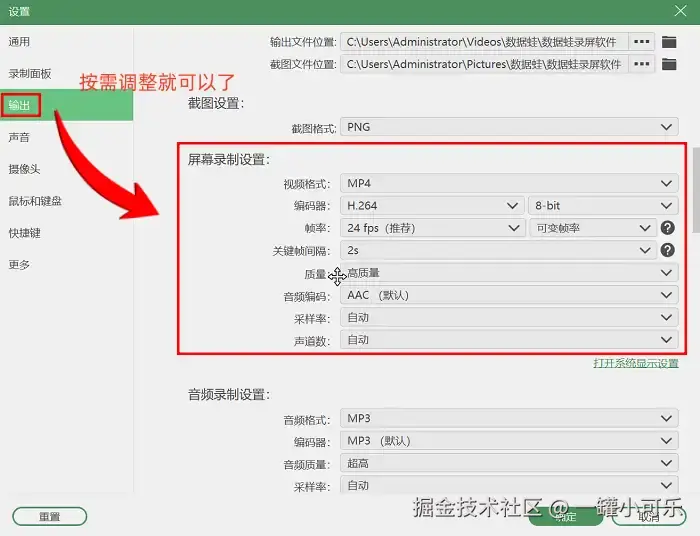This screenshot has width=700, height=536.
Task: Open the H.264 encoder dropdown
Action: click(432, 206)
